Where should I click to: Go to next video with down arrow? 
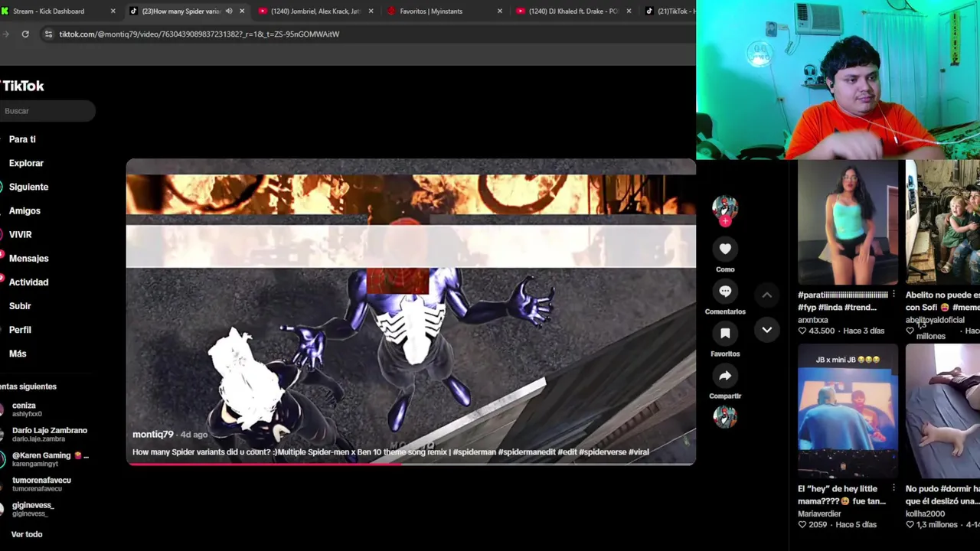(766, 330)
